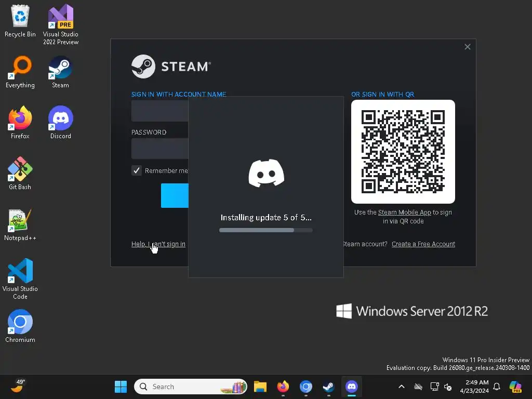Select the Discord desktop shortcut
Screen dimensions: 532x399
click(61, 123)
